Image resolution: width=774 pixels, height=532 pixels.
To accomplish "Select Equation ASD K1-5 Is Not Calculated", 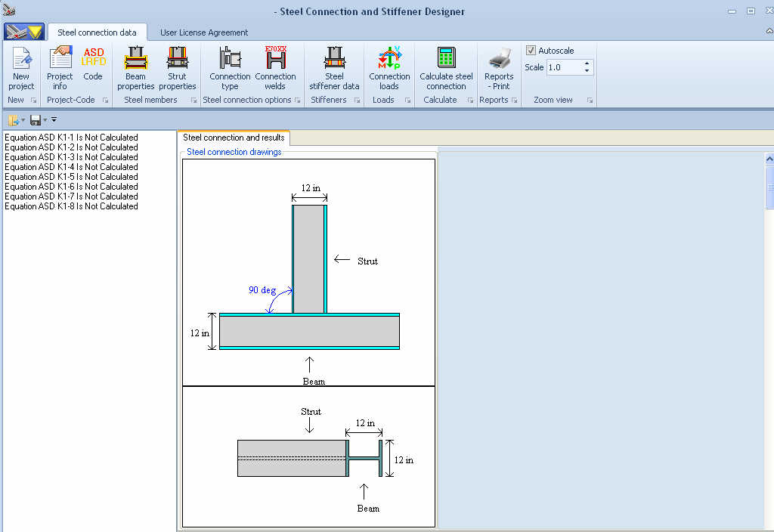I will pyautogui.click(x=71, y=177).
